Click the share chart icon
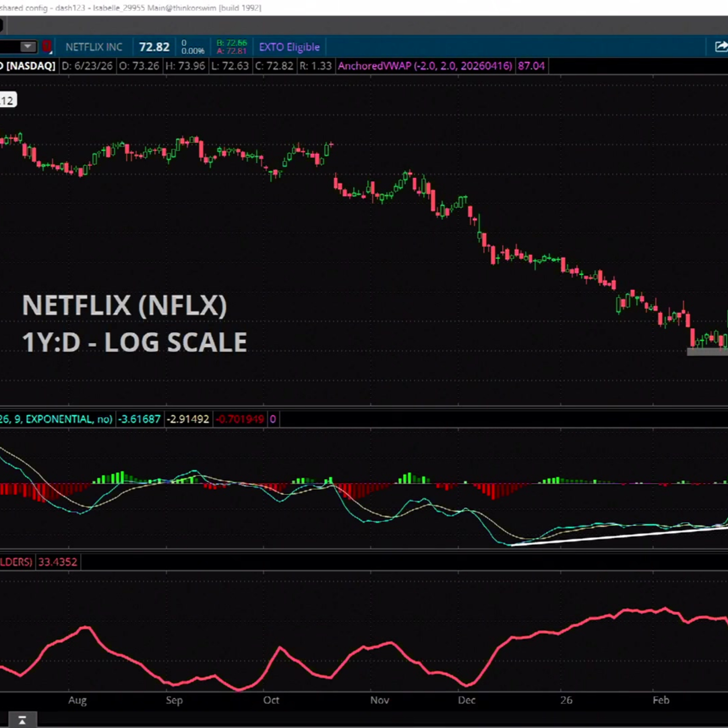The width and height of the screenshot is (728, 728). click(721, 47)
